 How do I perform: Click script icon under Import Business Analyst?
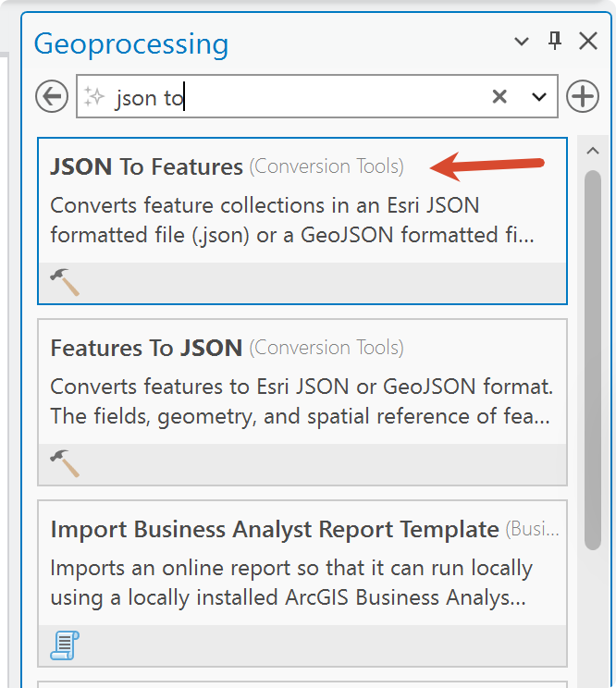[65, 645]
